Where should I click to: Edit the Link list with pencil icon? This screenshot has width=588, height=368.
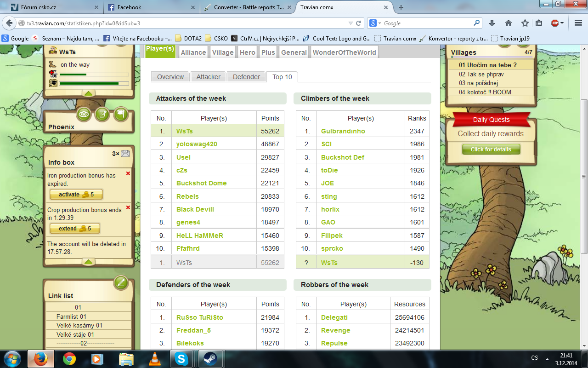(x=121, y=282)
